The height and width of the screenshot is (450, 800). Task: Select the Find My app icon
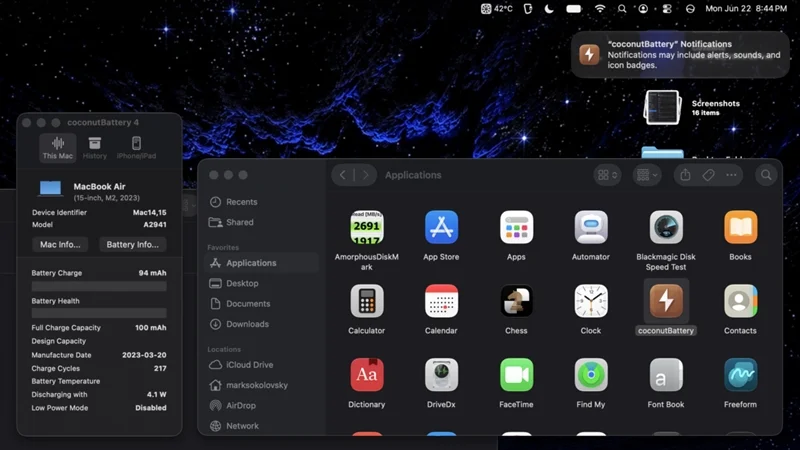pos(591,374)
